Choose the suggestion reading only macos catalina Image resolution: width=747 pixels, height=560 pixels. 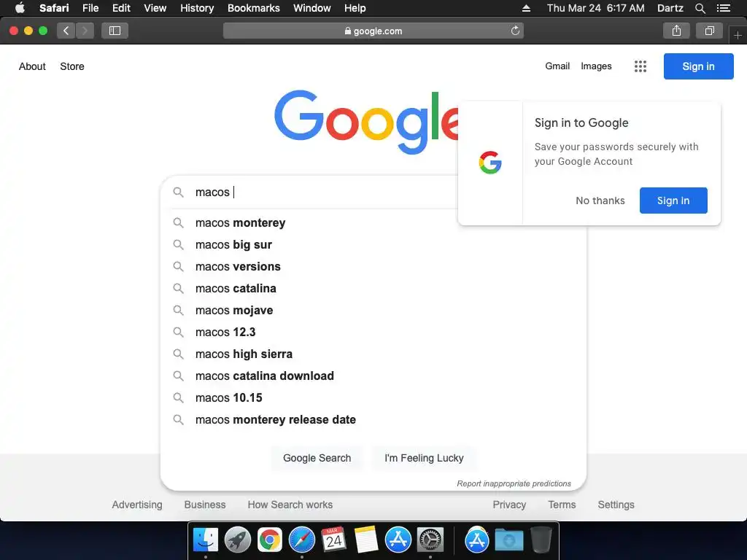tap(373, 289)
